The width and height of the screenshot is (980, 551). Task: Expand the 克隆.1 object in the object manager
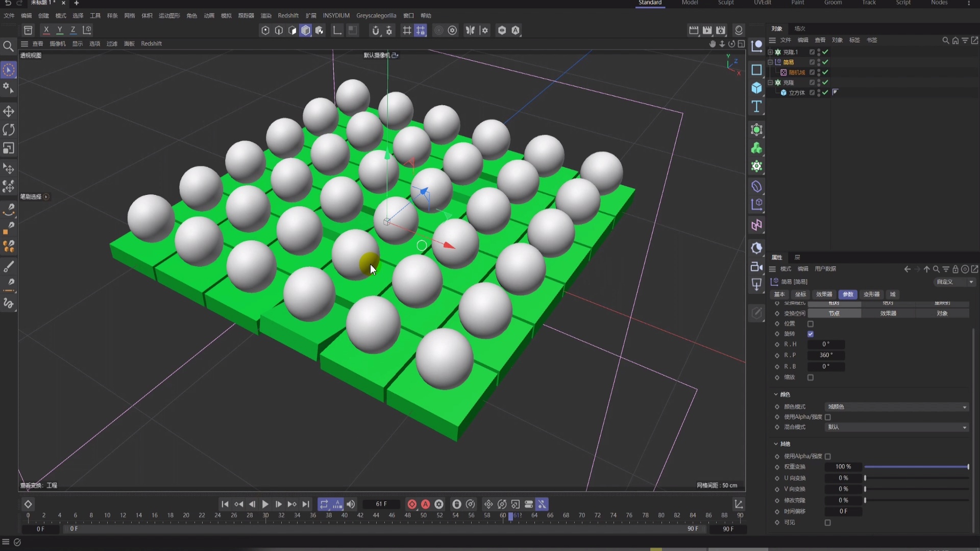point(770,52)
